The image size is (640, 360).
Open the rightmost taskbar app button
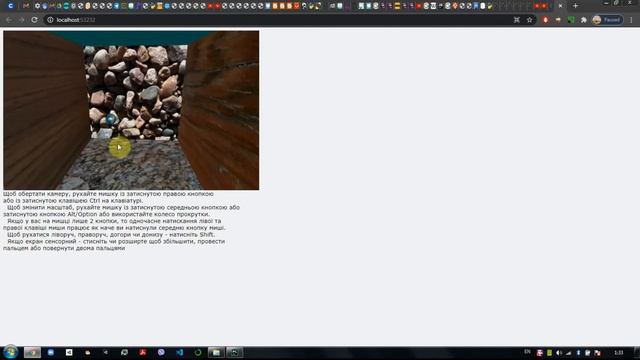(x=234, y=352)
